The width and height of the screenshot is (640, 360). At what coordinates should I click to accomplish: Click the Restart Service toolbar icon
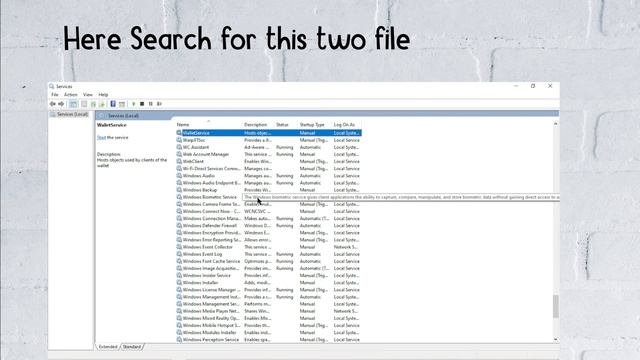[159, 104]
